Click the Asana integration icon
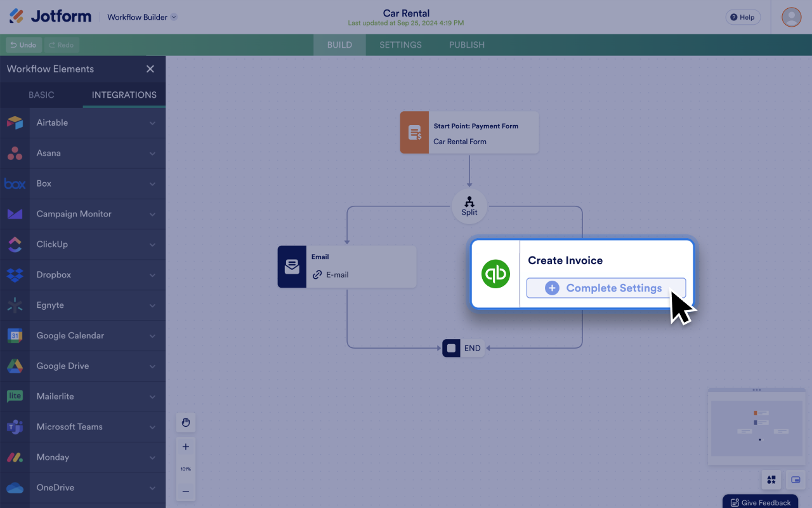 [x=15, y=153]
